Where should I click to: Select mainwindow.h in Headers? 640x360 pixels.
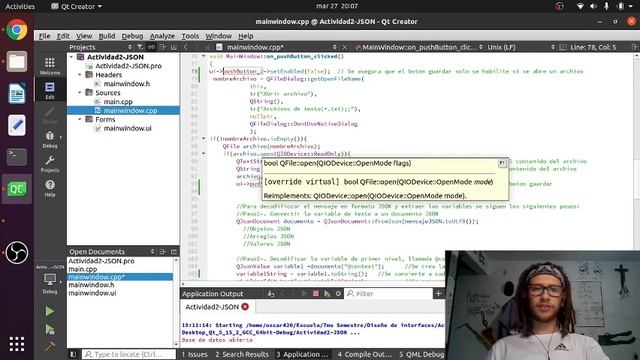127,84
